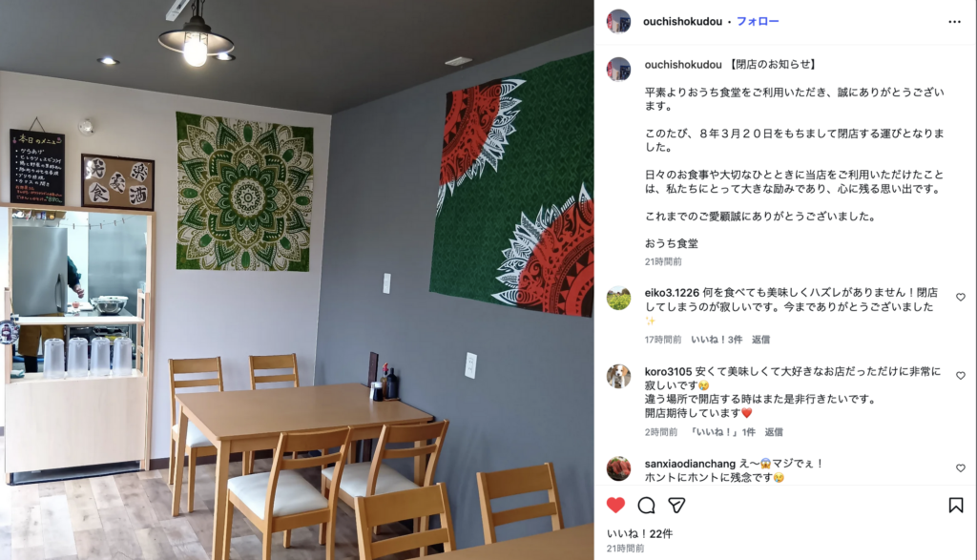Open the comment speech bubble icon

coord(646,506)
